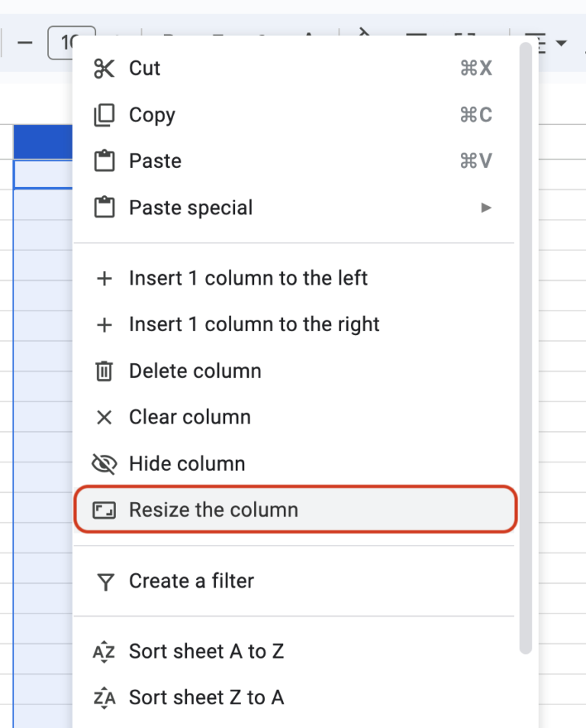Click the crossed-eye Hide column icon
Image resolution: width=586 pixels, height=728 pixels.
(x=104, y=463)
